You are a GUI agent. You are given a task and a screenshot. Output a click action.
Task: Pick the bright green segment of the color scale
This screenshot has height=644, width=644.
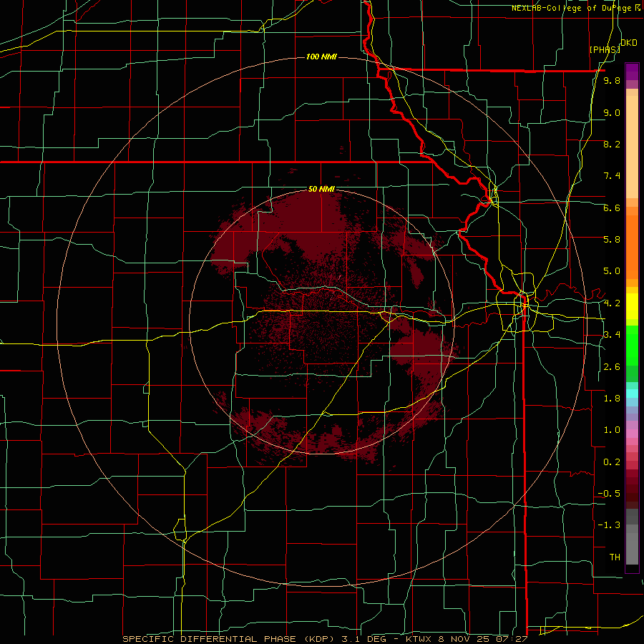(x=632, y=346)
